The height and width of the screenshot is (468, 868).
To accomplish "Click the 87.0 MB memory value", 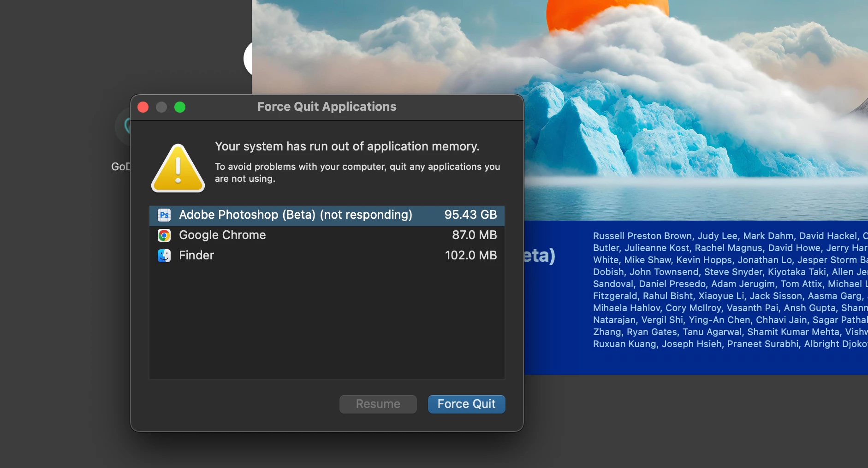I will pyautogui.click(x=474, y=235).
